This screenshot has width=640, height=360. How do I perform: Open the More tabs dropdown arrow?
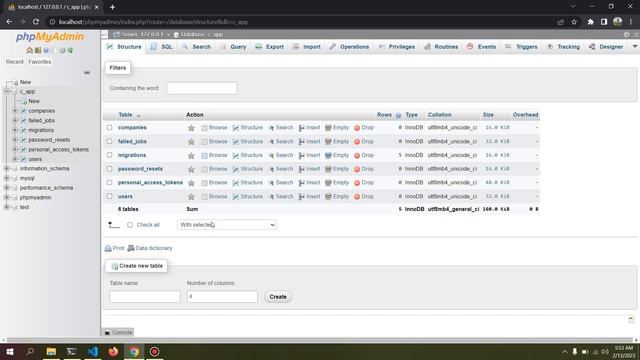(x=635, y=47)
